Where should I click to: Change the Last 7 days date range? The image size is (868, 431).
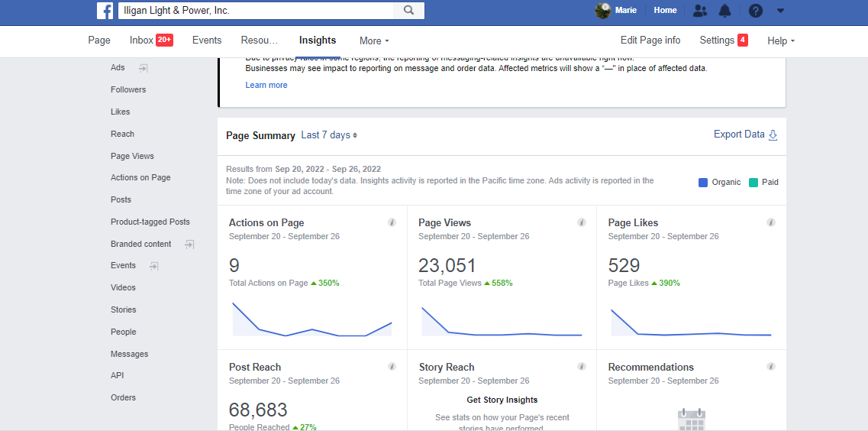[329, 135]
